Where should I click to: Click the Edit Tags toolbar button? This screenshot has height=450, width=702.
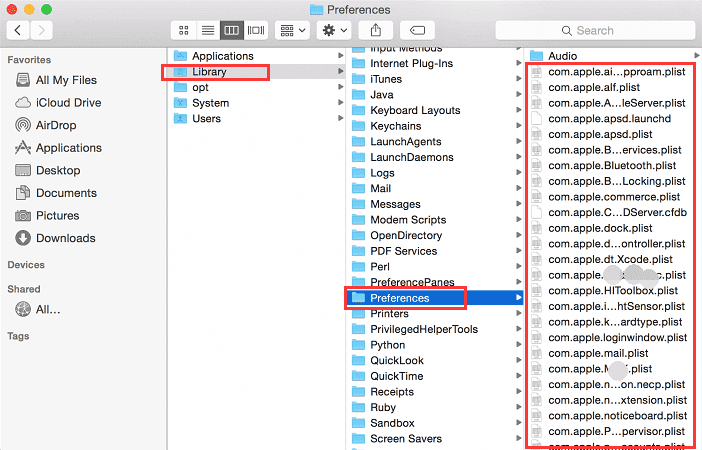coord(417,30)
